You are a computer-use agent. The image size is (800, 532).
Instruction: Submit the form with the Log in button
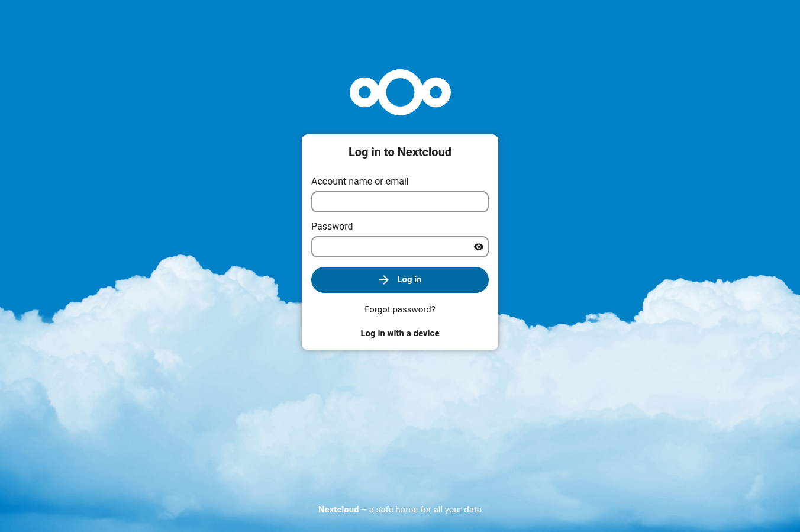[400, 280]
